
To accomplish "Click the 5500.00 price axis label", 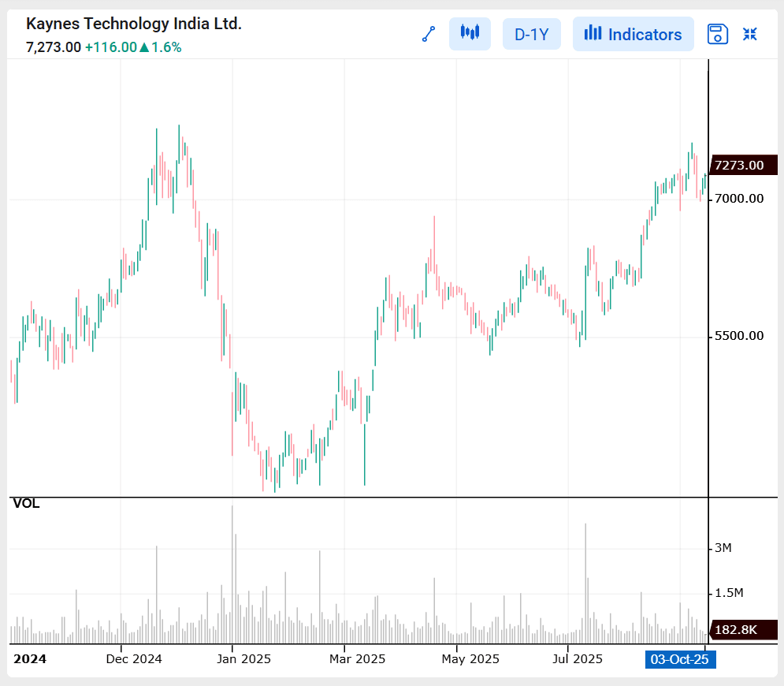I will tap(739, 336).
